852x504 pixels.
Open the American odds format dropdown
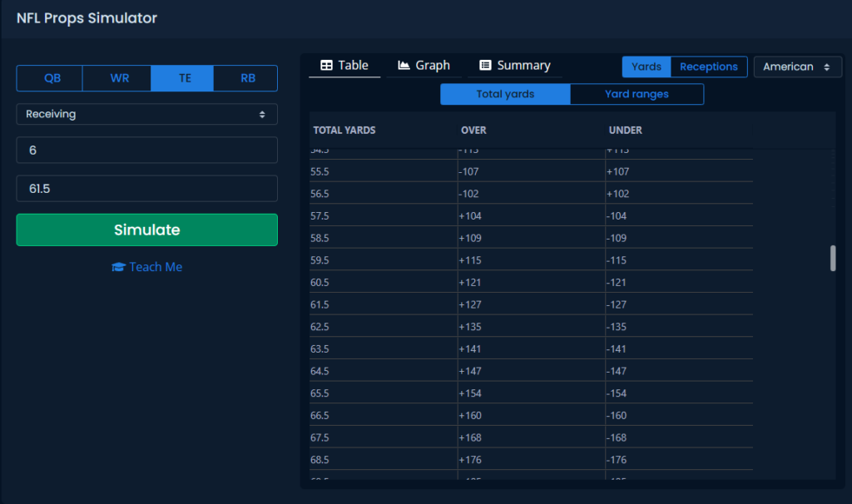coord(798,67)
